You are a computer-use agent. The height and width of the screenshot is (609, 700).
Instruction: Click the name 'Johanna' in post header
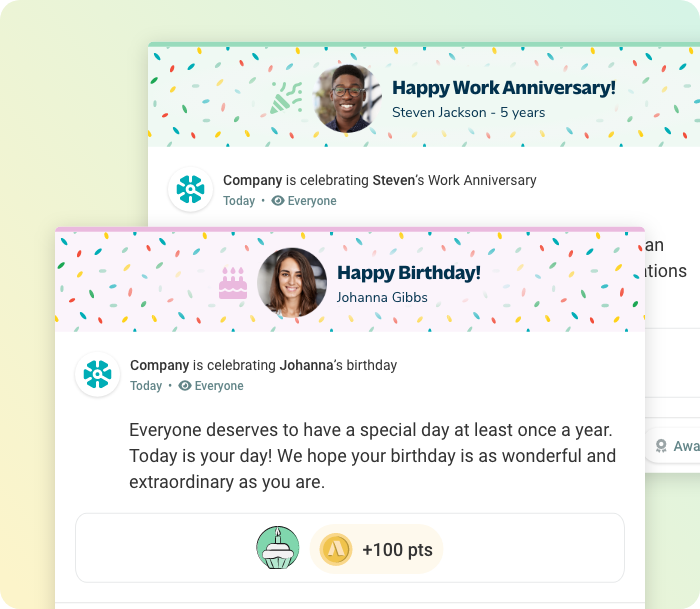click(306, 365)
